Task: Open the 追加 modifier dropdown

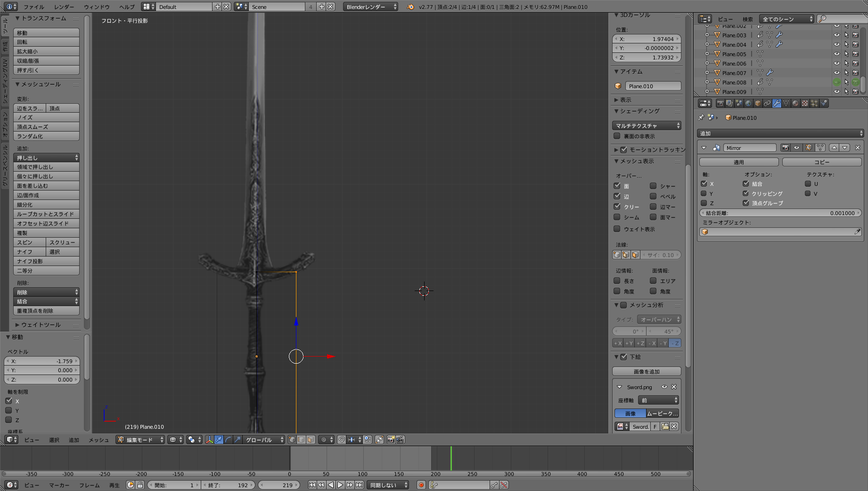Action: 780,133
